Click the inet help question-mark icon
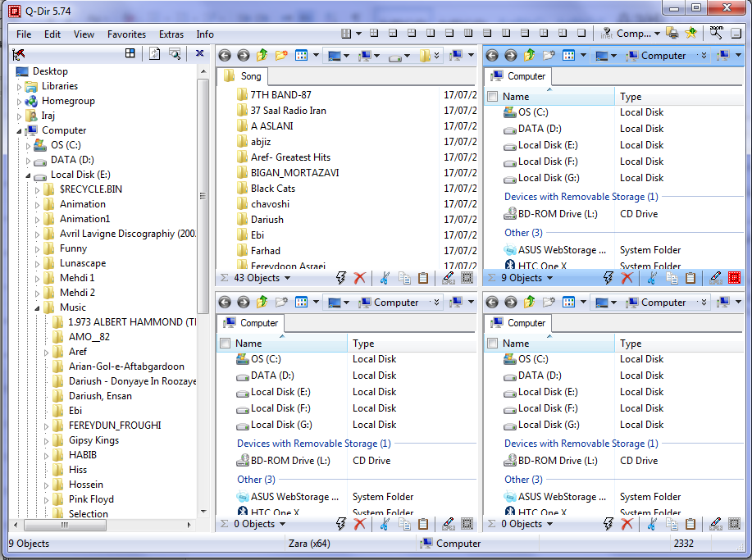 click(606, 34)
